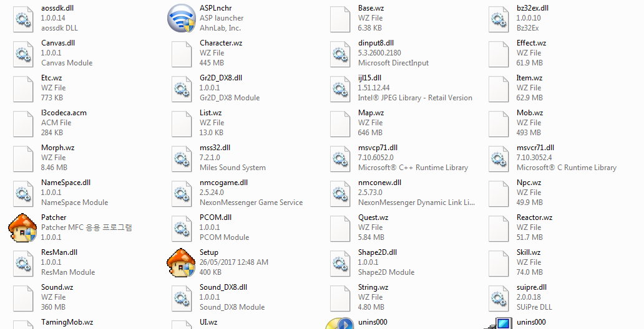
Task: Click the dinput8.dll DirectInput file icon
Action: pos(340,53)
